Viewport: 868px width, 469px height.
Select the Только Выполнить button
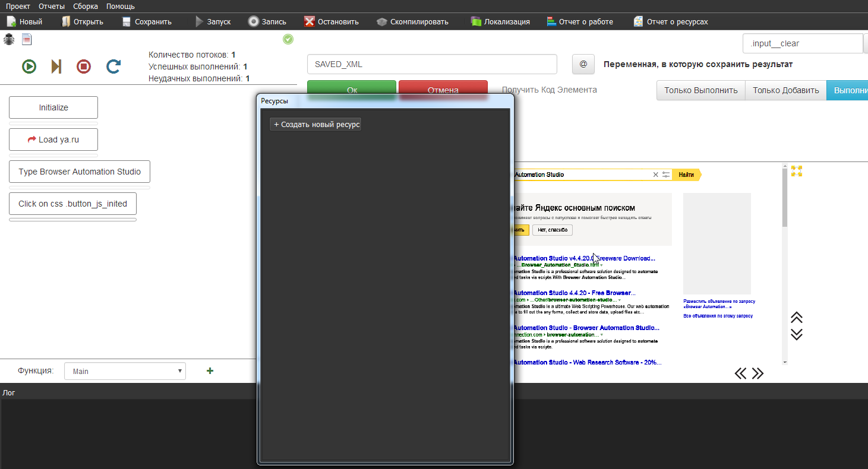(700, 90)
